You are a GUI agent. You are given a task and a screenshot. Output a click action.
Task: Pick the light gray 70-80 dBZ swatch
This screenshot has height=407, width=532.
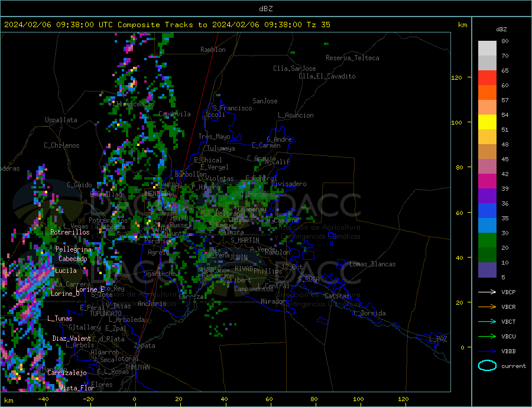click(x=487, y=48)
